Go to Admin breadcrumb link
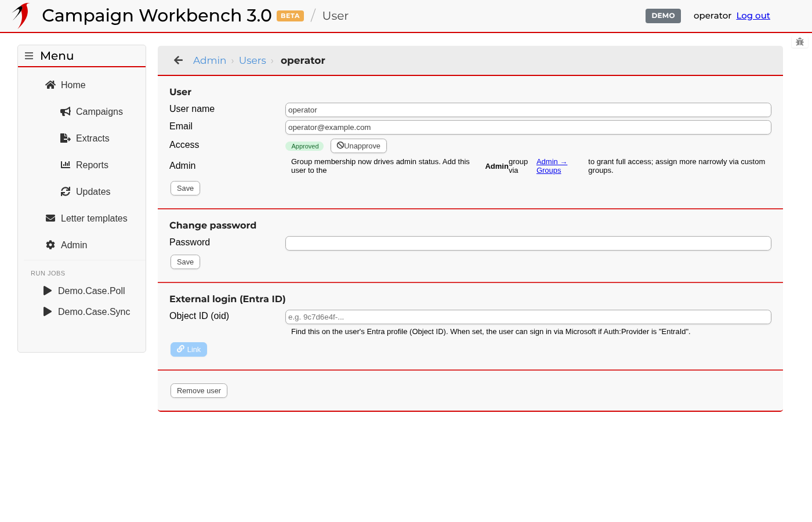 (x=209, y=60)
